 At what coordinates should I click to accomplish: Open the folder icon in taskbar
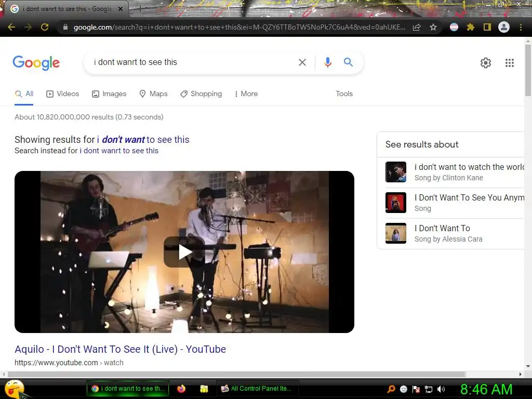pyautogui.click(x=204, y=389)
